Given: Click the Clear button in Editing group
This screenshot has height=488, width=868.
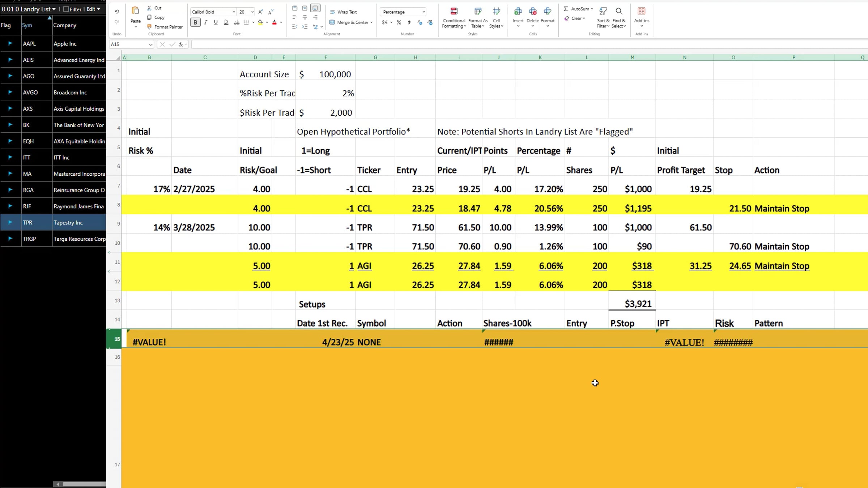Looking at the screenshot, I should (574, 18).
